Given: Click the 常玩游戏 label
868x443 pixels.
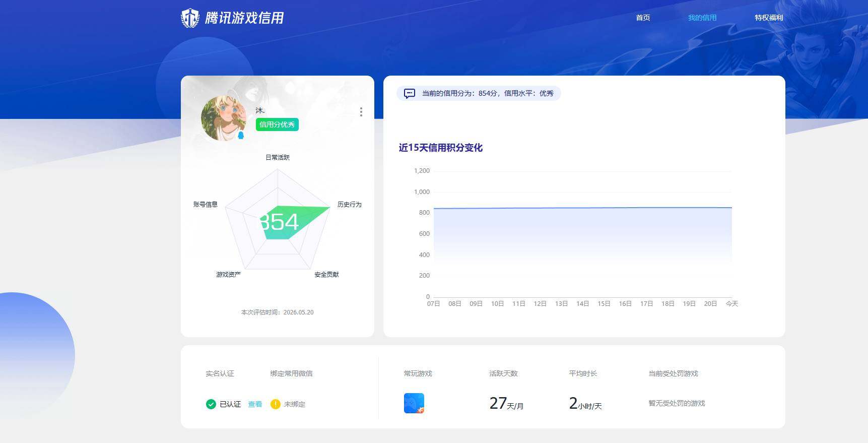Looking at the screenshot, I should (418, 373).
